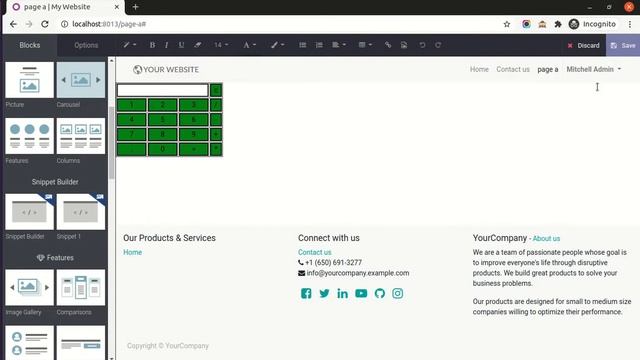Click the footer Contact us link
Image resolution: width=640 pixels, height=360 pixels.
315,252
